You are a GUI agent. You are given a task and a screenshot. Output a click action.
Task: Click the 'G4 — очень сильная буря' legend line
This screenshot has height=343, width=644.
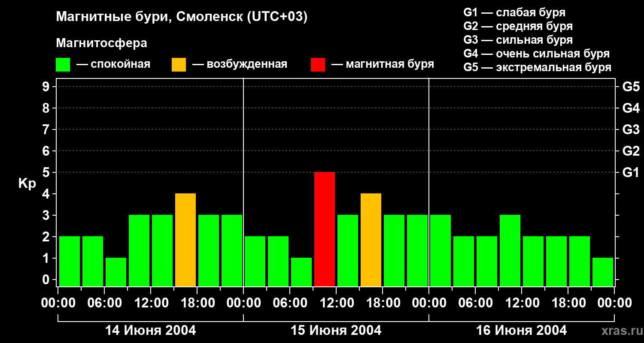tap(537, 54)
